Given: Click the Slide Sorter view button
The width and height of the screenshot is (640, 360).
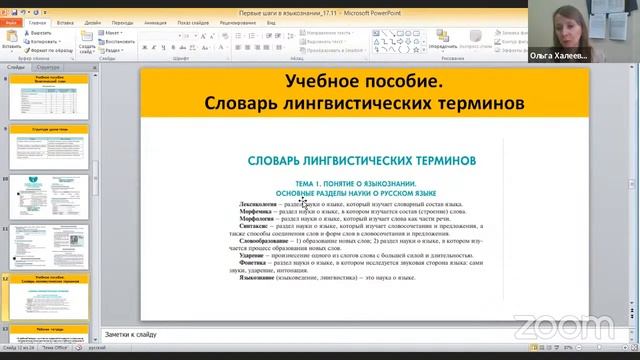Looking at the screenshot, I should coord(542,348).
